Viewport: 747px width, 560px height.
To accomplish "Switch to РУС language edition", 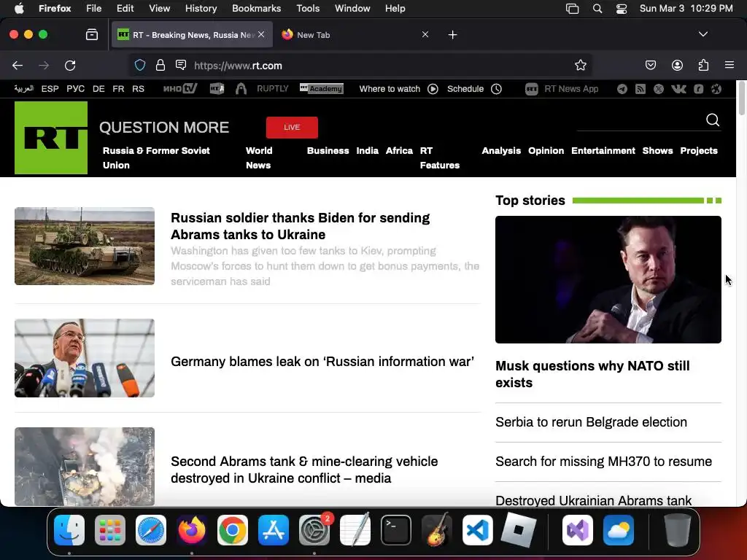I will [75, 89].
